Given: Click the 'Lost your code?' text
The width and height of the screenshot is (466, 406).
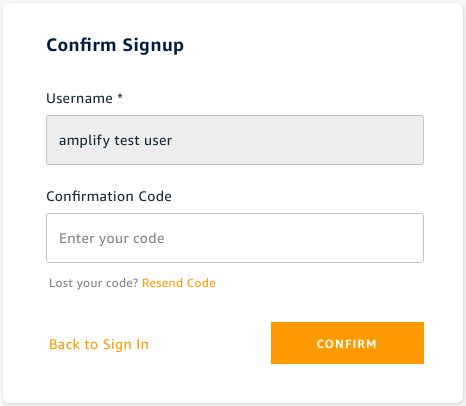Looking at the screenshot, I should pyautogui.click(x=94, y=283).
